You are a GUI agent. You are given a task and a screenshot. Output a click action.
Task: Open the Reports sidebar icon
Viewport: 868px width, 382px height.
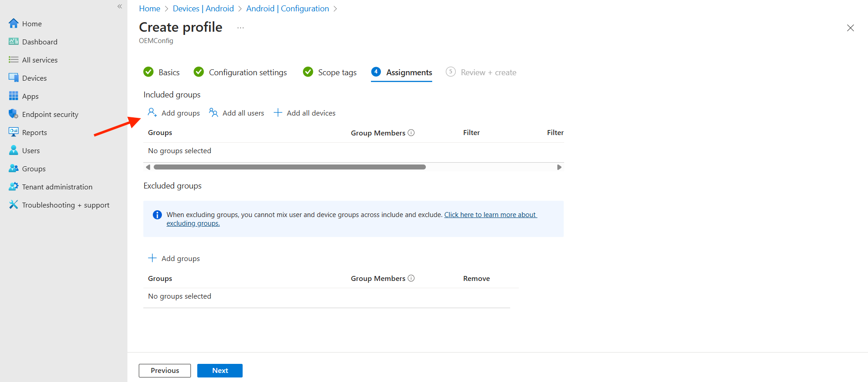[14, 132]
